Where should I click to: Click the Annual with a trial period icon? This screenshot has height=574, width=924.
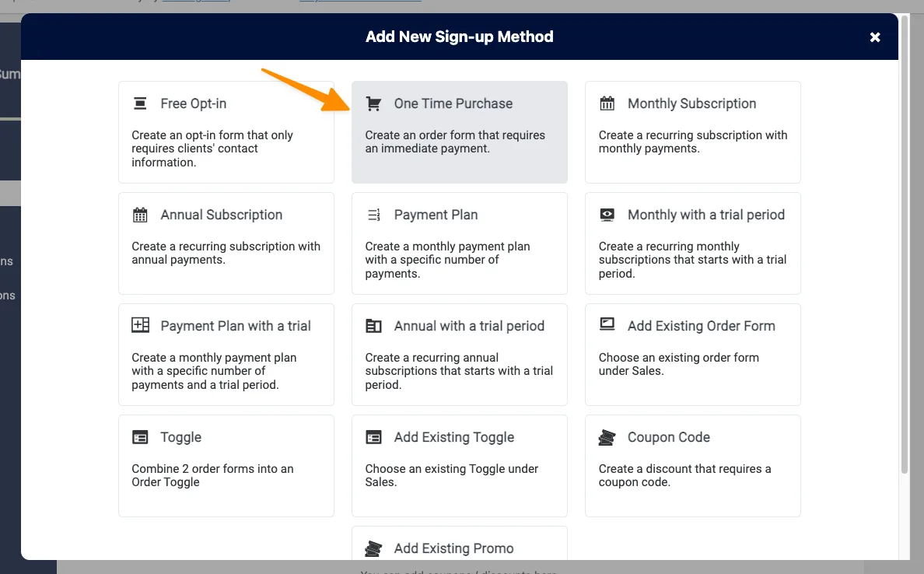(373, 326)
